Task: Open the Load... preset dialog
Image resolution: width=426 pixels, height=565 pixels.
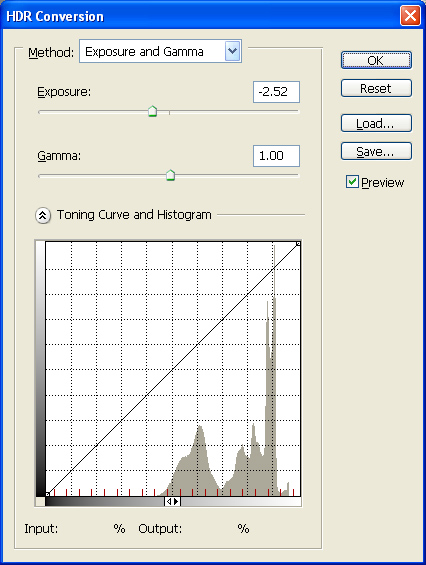Action: (x=376, y=123)
